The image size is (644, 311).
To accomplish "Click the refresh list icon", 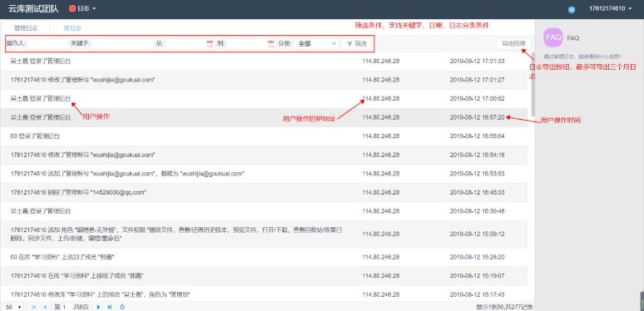I will [122, 307].
